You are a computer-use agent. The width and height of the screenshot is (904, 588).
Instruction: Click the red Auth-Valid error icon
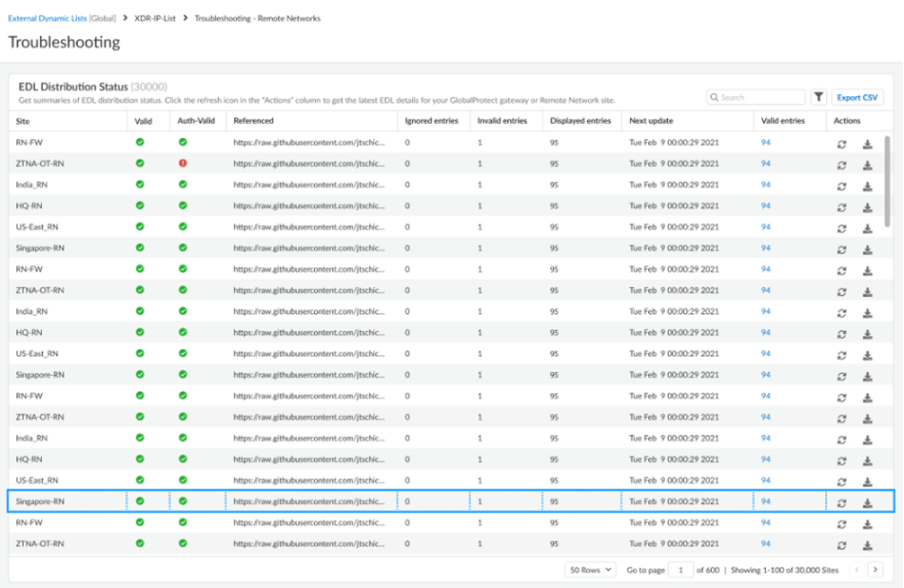pyautogui.click(x=183, y=163)
